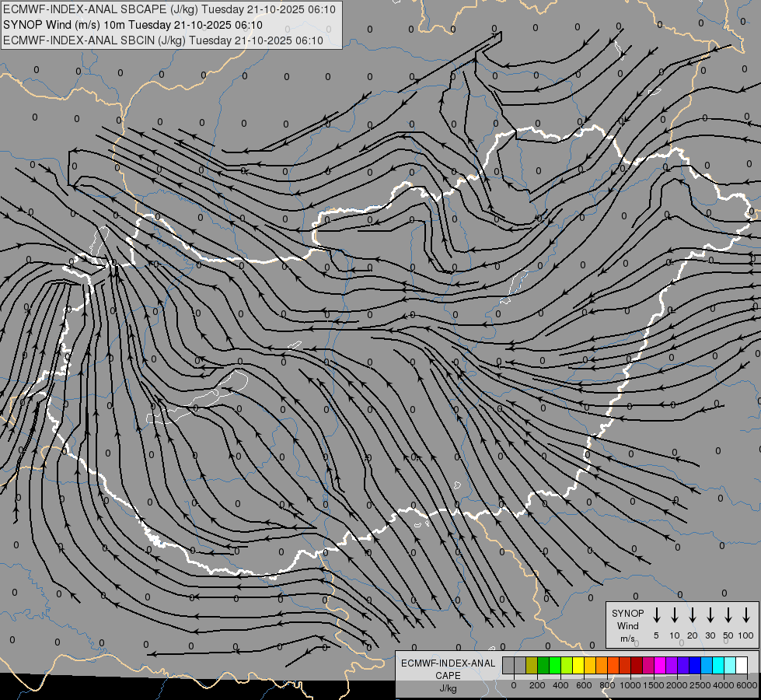Pick the red swatch left of 1000

tap(625, 665)
